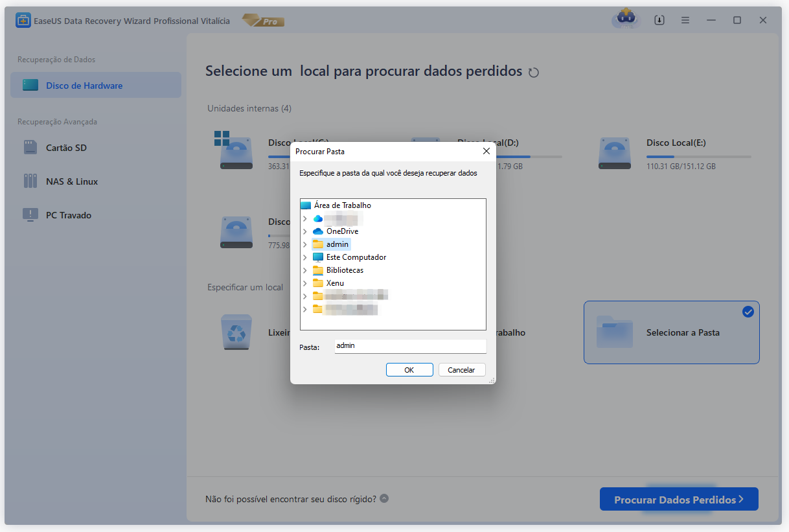Screen dimensions: 789x532
Task: Select the Disco Local(C:) drive icon
Action: pos(234,152)
